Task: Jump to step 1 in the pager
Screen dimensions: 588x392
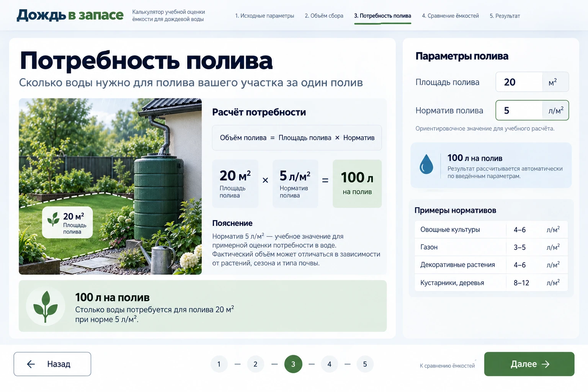Action: pyautogui.click(x=219, y=364)
